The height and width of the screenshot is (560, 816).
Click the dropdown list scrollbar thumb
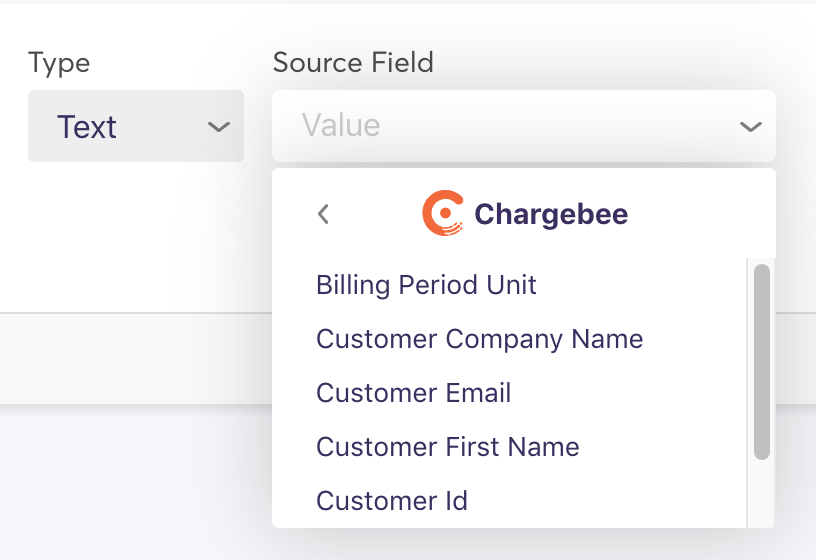pyautogui.click(x=762, y=360)
